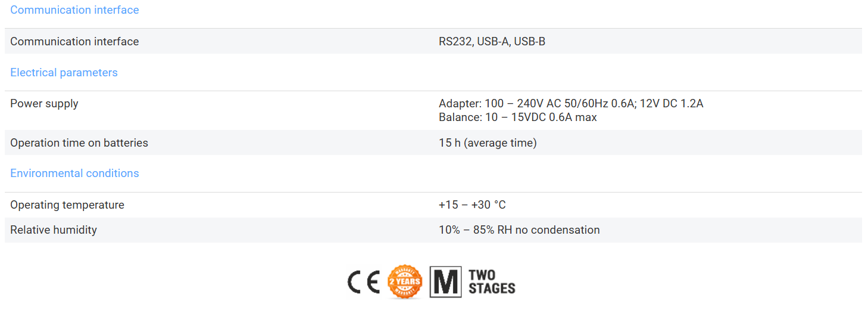Click the RS232, USB-A, USB-B value
This screenshot has width=868, height=310.
point(492,42)
